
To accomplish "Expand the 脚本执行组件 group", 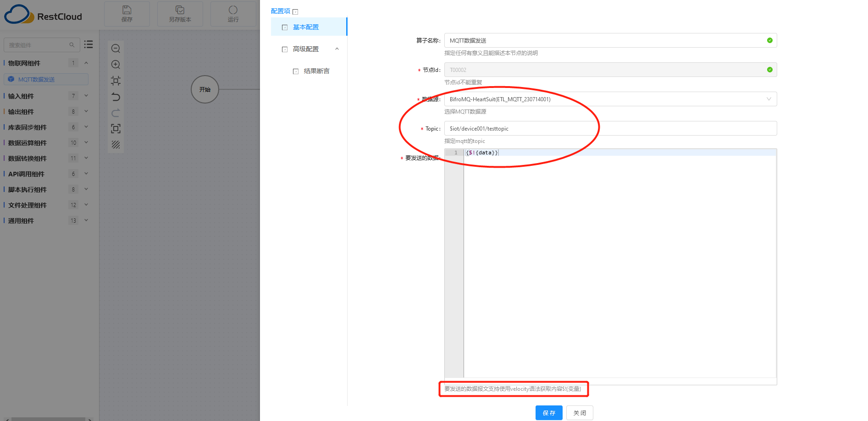I will tap(86, 189).
